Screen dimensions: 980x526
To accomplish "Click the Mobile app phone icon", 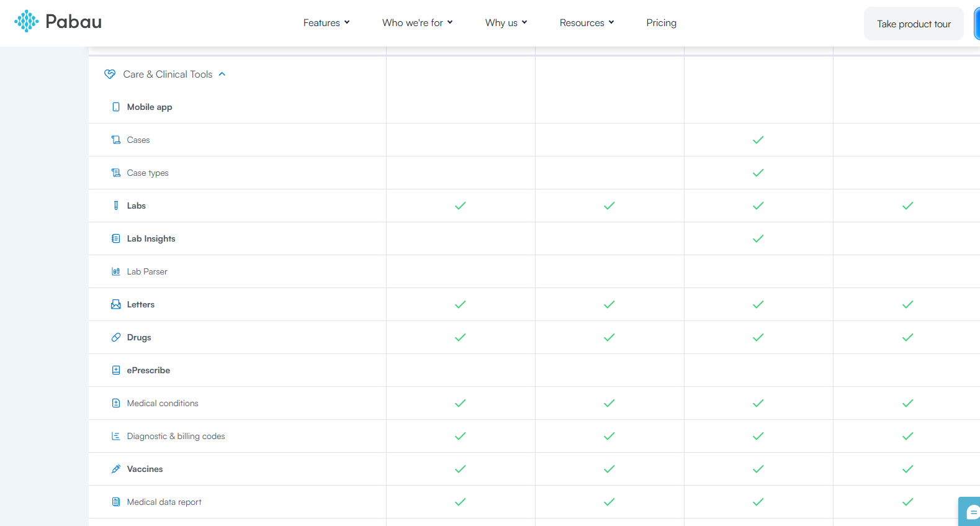I will (x=116, y=107).
